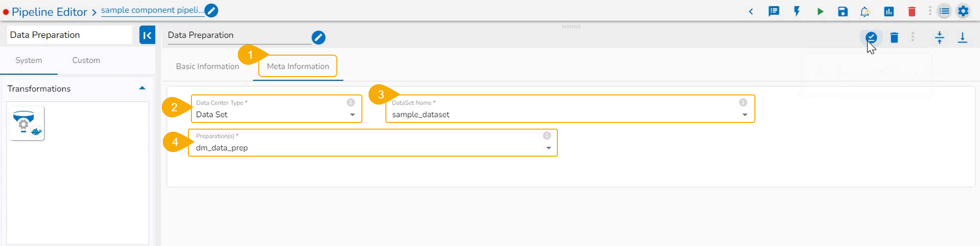Click the collapse vertical arrows panel icon
This screenshot has height=246, width=980.
[939, 37]
